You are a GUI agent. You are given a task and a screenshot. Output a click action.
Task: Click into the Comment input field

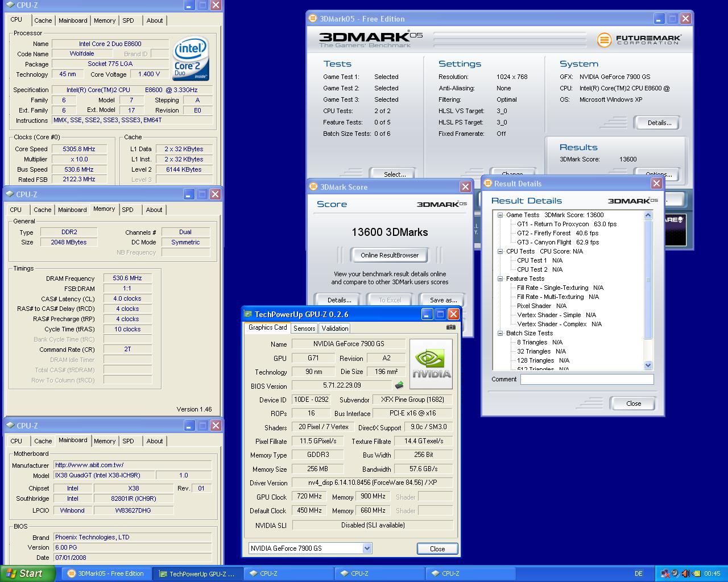[x=587, y=379]
